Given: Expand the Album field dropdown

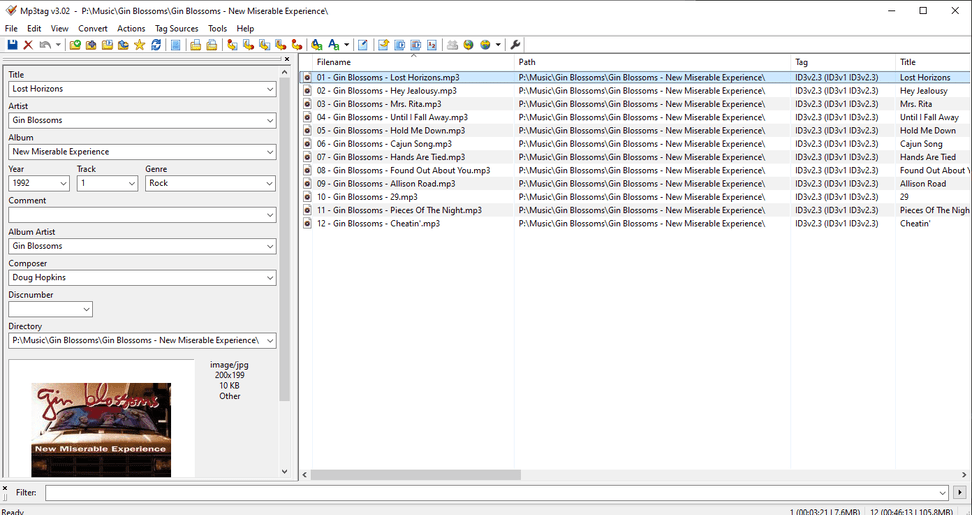Looking at the screenshot, I should tap(270, 152).
